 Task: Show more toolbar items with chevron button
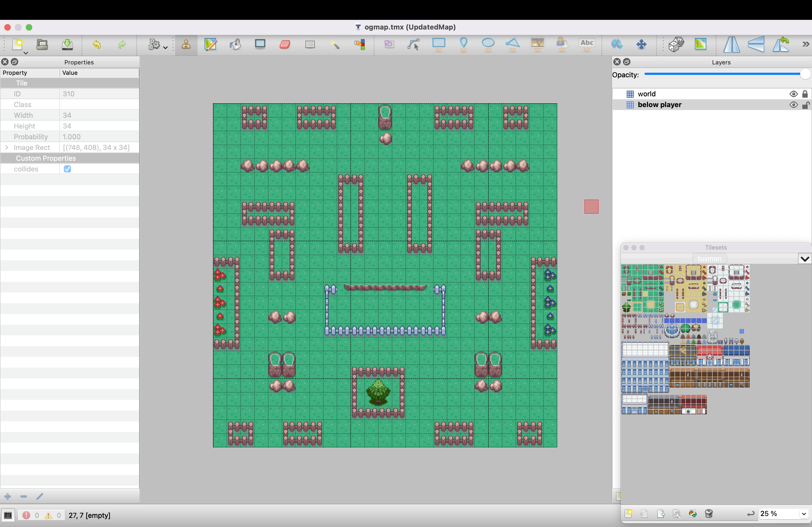pos(806,45)
